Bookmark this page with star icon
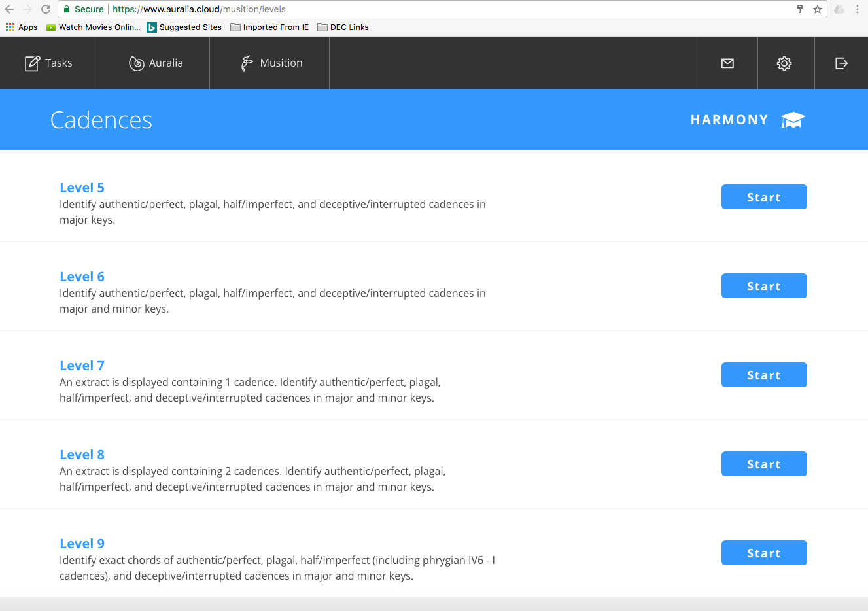This screenshot has width=868, height=611. [818, 9]
